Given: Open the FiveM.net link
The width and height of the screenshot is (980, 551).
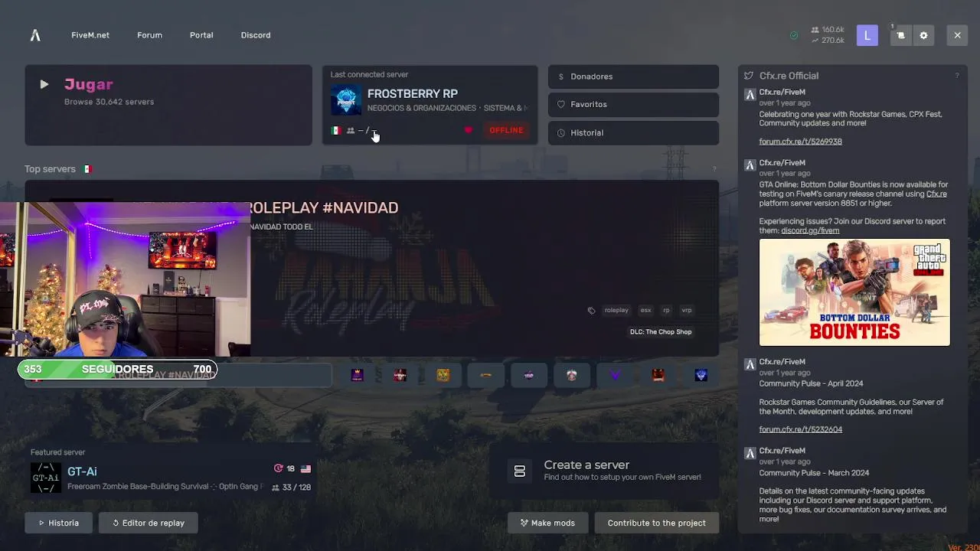Looking at the screenshot, I should (90, 35).
